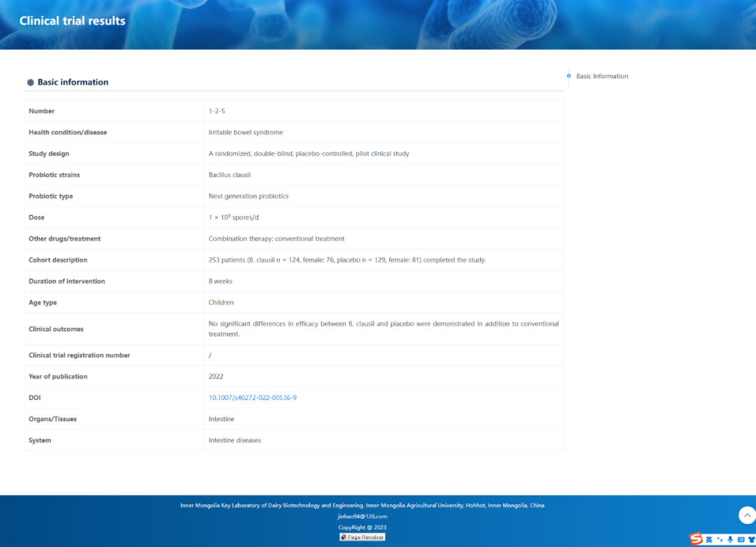Click the Irritable bowel syndrome value

click(246, 132)
